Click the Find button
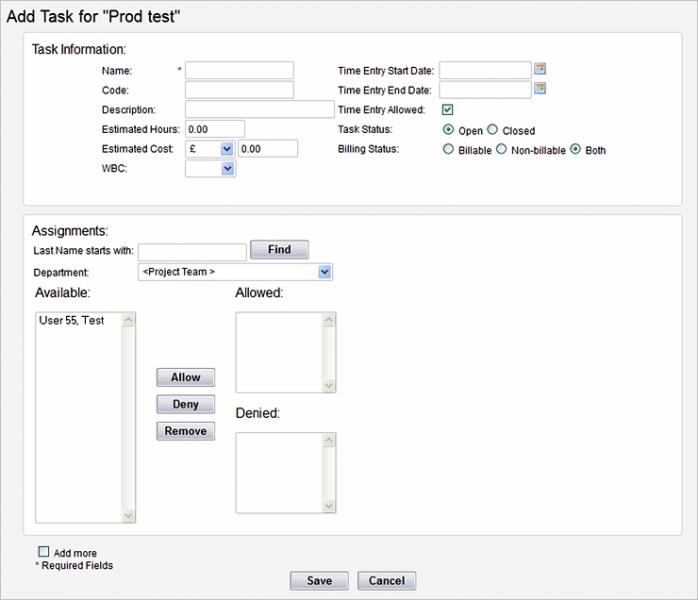Image resolution: width=698 pixels, height=600 pixels. pyautogui.click(x=279, y=250)
